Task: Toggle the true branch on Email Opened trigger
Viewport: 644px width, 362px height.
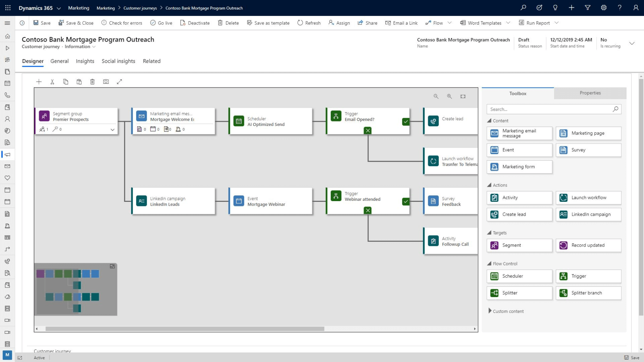Action: pos(406,121)
